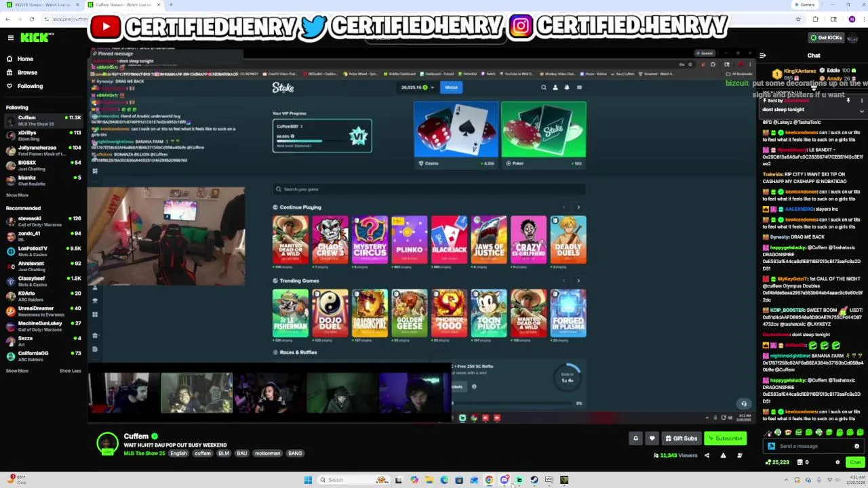The image size is (868, 488).
Task: Open the Stake user profile icon
Action: pyautogui.click(x=555, y=87)
